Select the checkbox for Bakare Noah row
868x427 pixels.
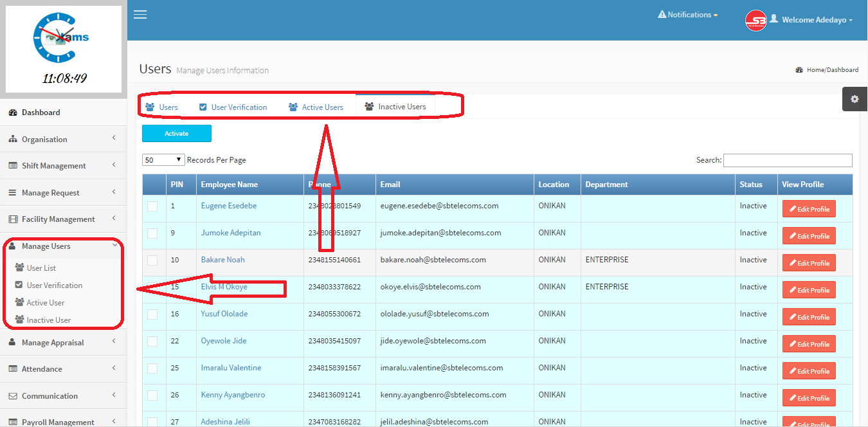(152, 260)
